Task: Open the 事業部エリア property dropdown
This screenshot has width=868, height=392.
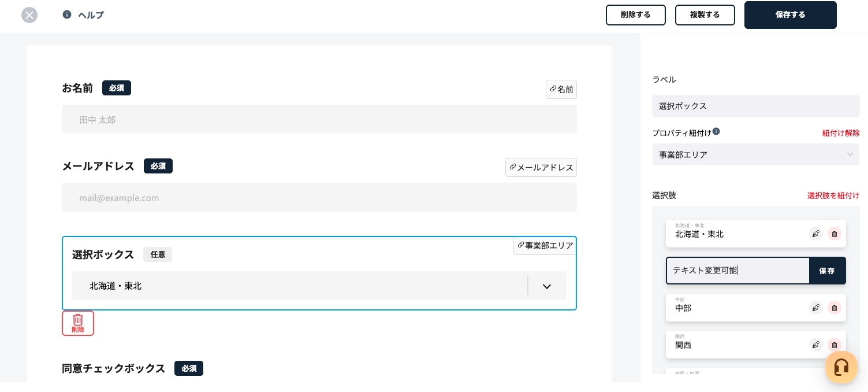Action: tap(756, 154)
